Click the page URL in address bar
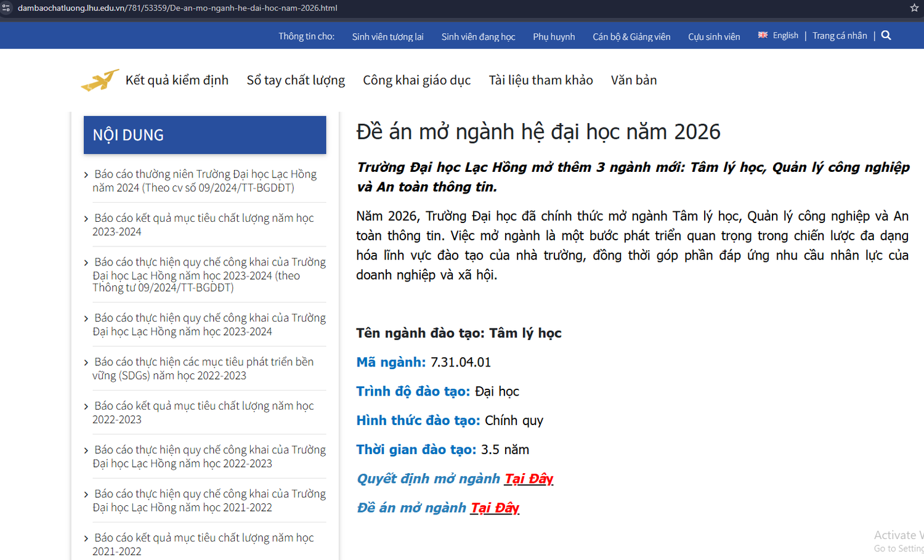Screen dimensions: 924x560 (x=177, y=8)
